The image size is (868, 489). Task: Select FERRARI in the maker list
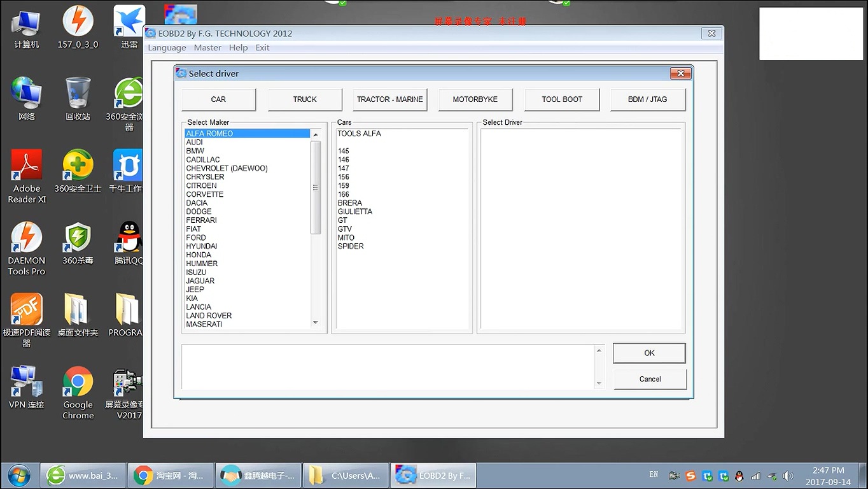click(248, 220)
